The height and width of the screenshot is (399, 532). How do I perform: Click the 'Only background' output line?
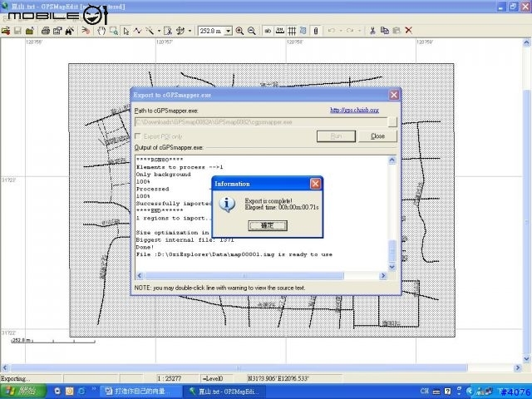(x=163, y=174)
